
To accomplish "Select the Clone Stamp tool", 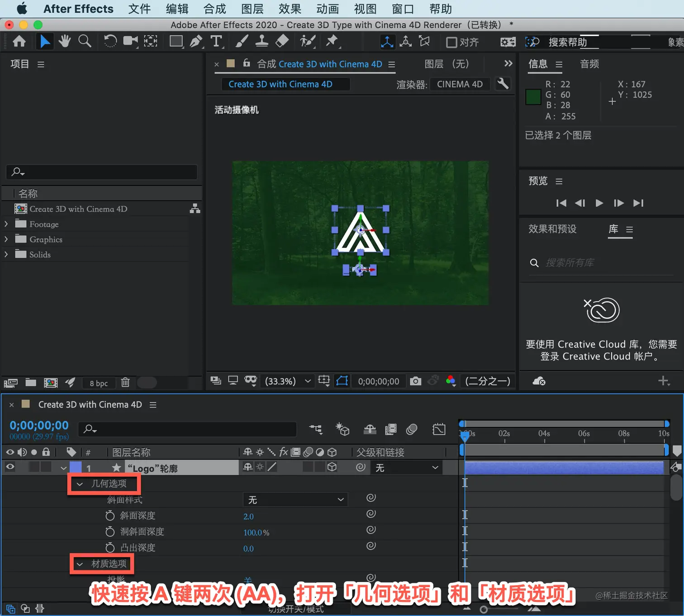I will [261, 41].
